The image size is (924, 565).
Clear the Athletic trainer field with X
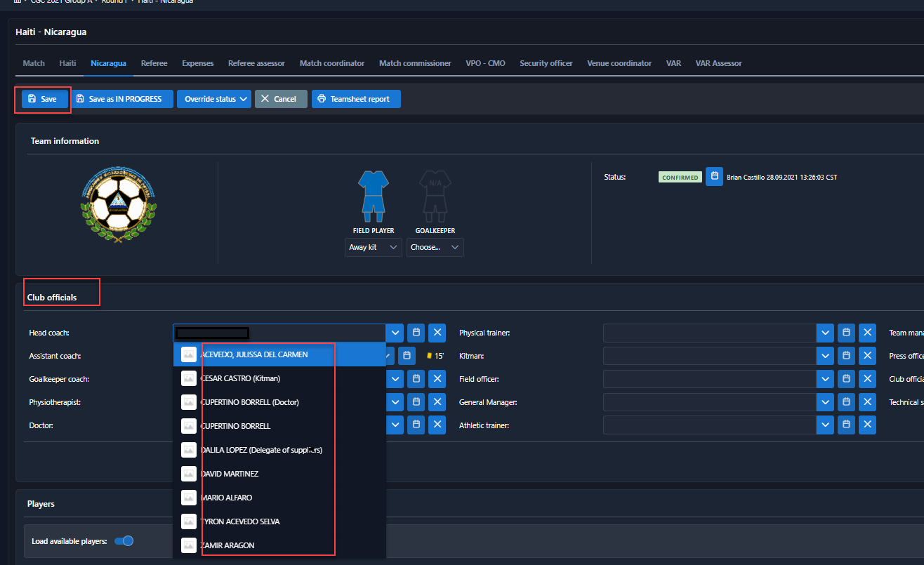pyautogui.click(x=868, y=425)
